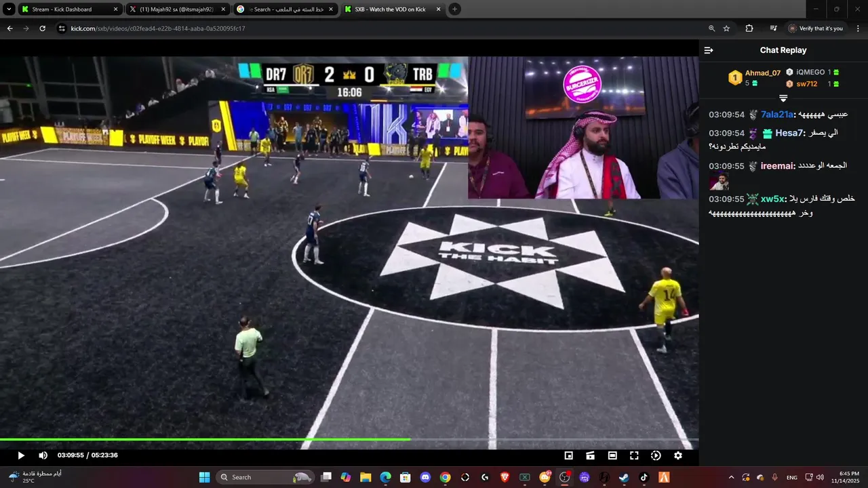
Task: Click chat username xw5x
Action: 773,199
